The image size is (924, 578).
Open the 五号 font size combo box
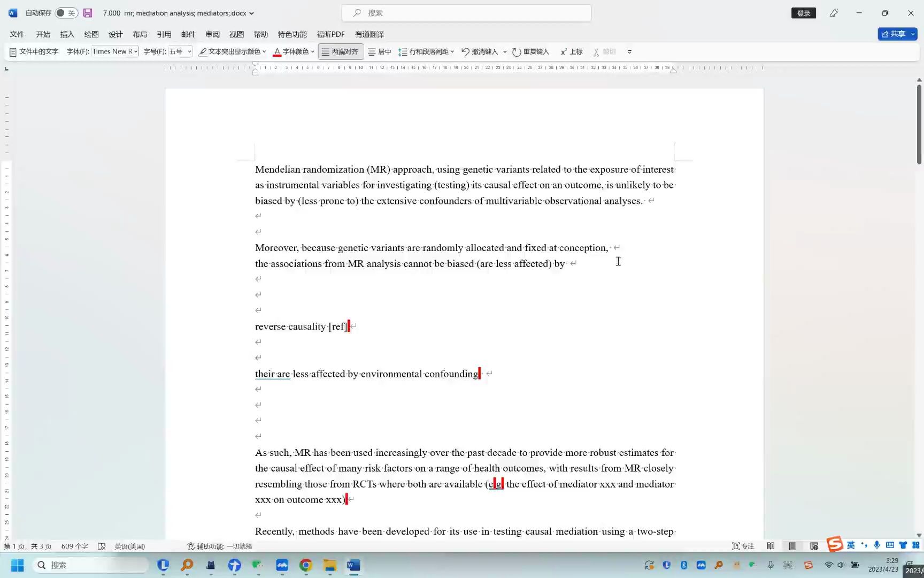coord(180,52)
